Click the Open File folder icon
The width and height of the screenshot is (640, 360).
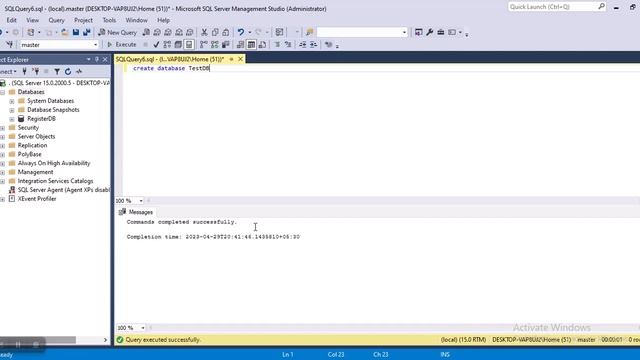[x=65, y=32]
